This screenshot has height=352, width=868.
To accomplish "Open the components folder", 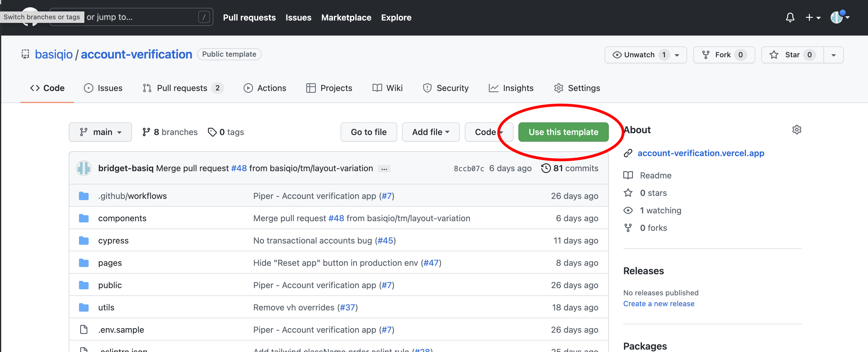I will [122, 218].
